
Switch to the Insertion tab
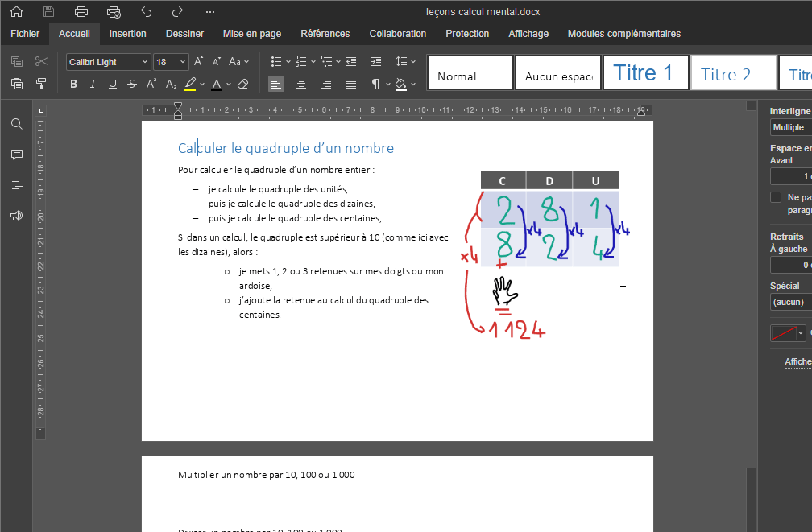pyautogui.click(x=127, y=34)
